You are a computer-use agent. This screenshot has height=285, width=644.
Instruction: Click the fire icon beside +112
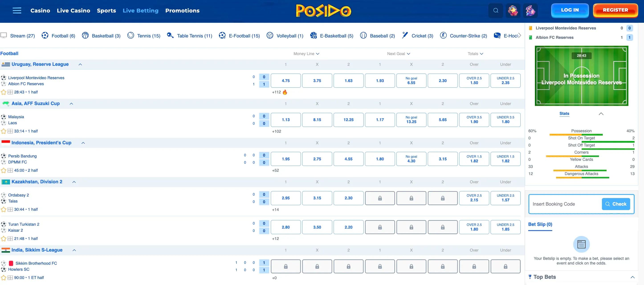(285, 92)
